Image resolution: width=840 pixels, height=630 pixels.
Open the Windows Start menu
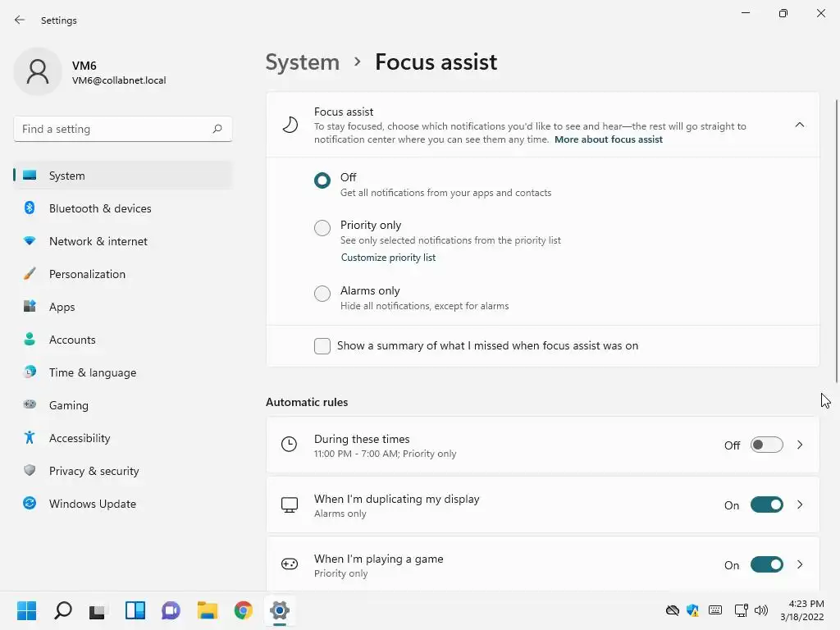tap(27, 610)
